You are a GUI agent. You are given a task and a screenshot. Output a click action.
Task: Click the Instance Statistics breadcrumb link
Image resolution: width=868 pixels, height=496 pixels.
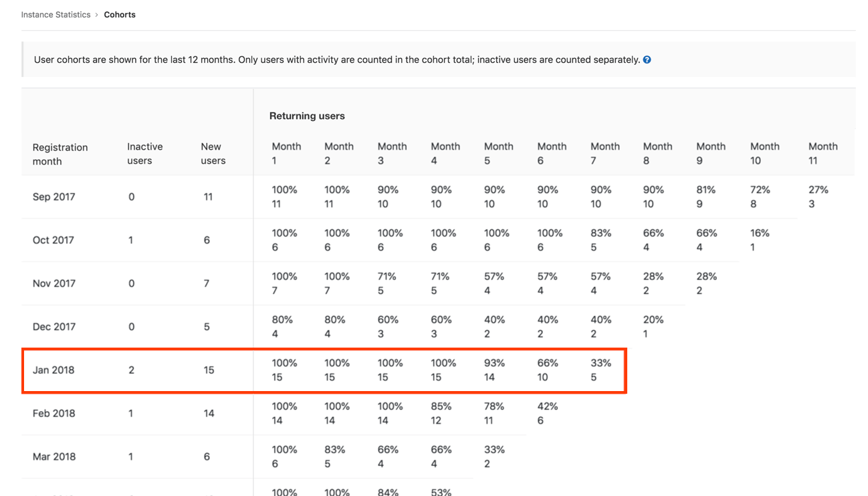coord(56,14)
